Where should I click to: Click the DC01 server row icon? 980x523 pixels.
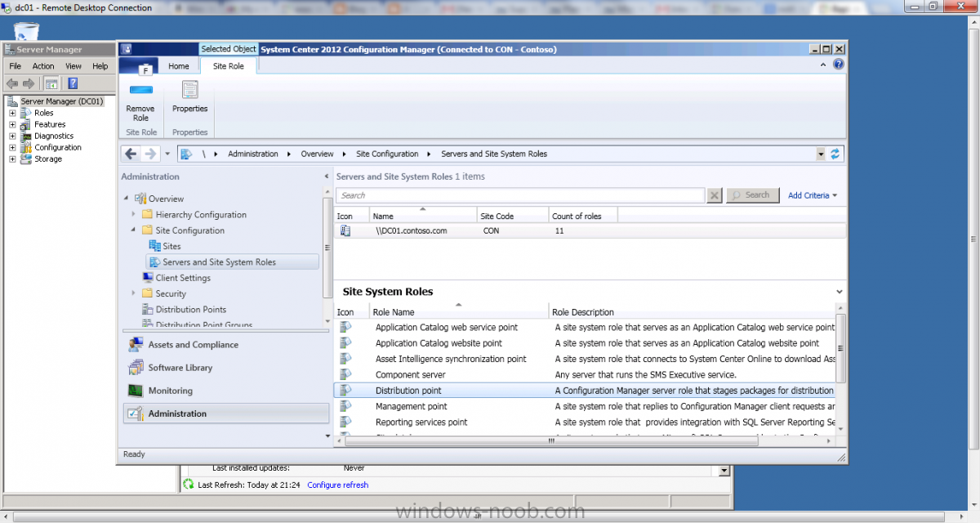point(345,230)
